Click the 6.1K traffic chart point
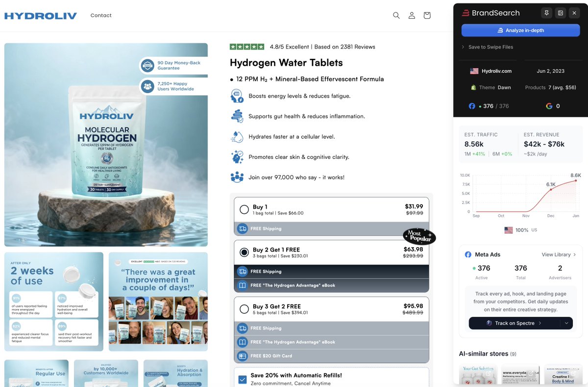 point(551,189)
